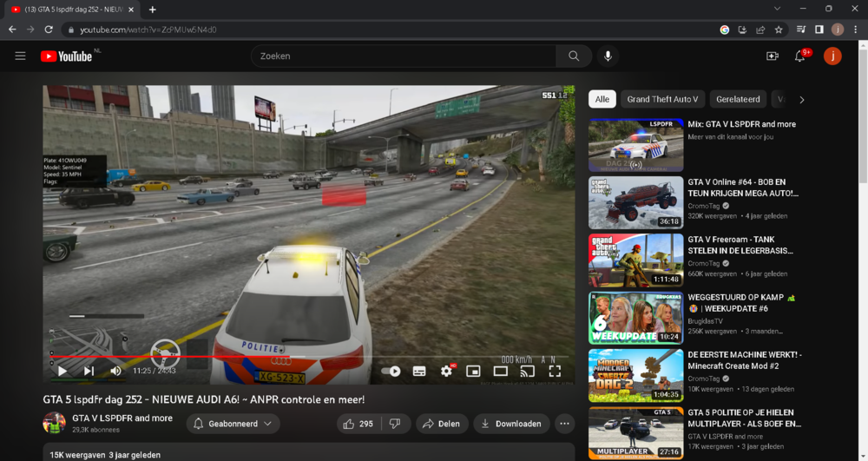Bookmark this page with the star
The image size is (868, 461).
pos(779,30)
